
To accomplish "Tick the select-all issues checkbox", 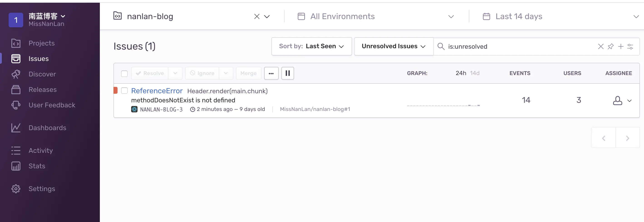I will [124, 73].
